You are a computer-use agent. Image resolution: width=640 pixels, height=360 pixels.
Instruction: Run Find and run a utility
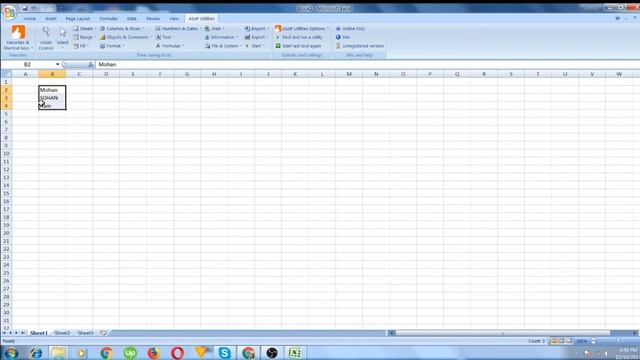[299, 37]
